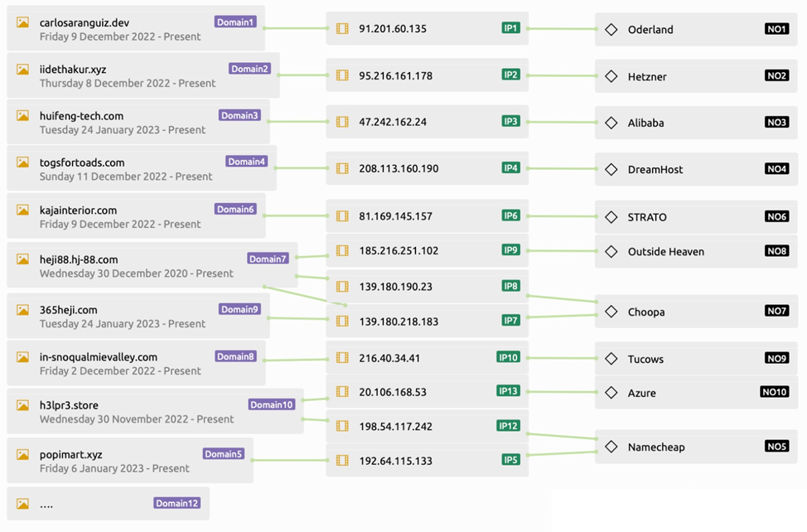This screenshot has height=532, width=807.
Task: Select the IP address 198.54.117.242
Action: tap(396, 427)
